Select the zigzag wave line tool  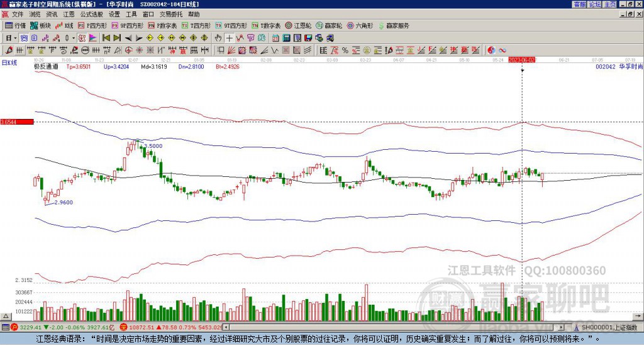tap(240, 38)
